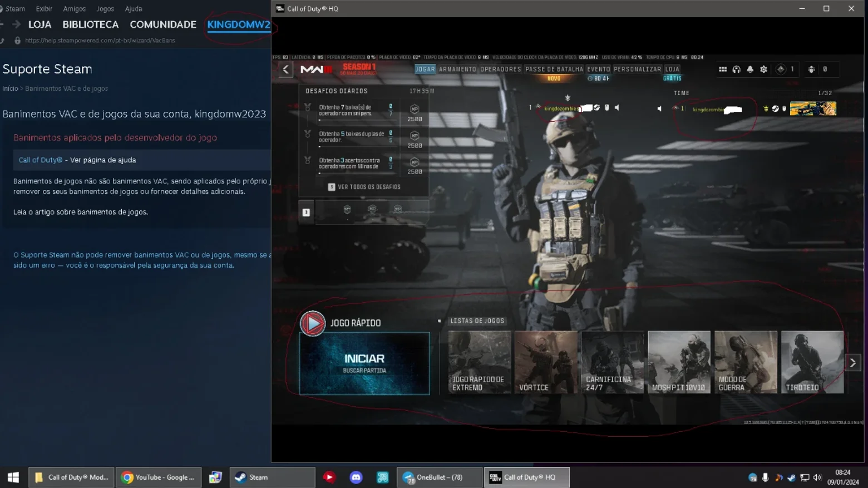This screenshot has height=488, width=868.
Task: Open the teal app icon beside Discord in taskbar
Action: click(383, 477)
